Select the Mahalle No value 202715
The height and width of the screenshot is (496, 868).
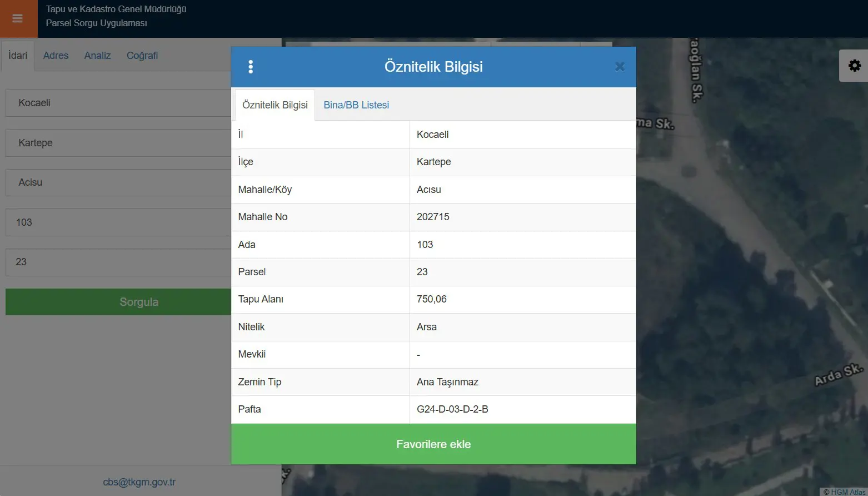tap(433, 217)
